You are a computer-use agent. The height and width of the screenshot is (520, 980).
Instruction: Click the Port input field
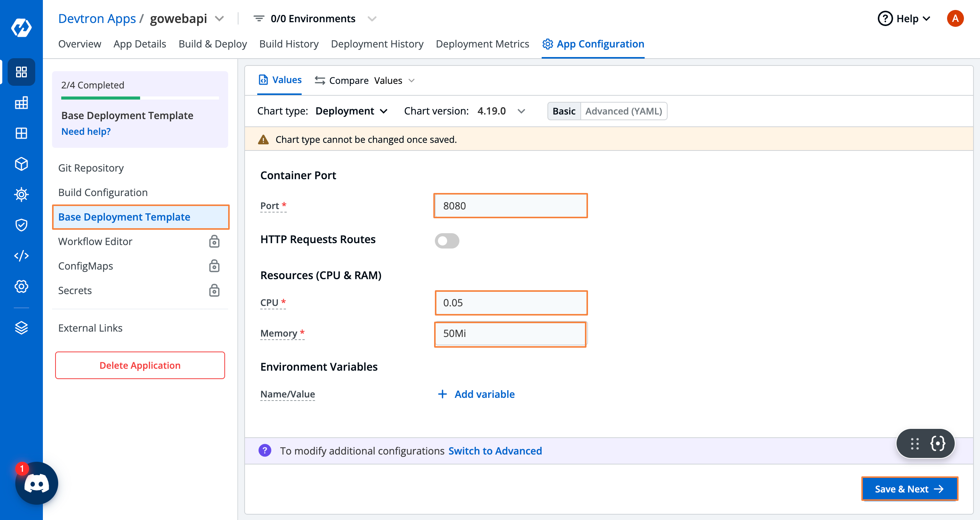[x=511, y=206]
